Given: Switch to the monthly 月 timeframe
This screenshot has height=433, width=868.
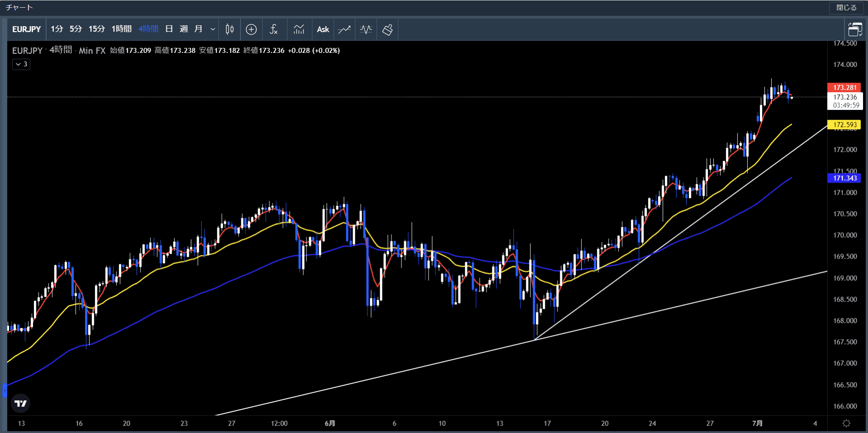Looking at the screenshot, I should click(x=198, y=29).
